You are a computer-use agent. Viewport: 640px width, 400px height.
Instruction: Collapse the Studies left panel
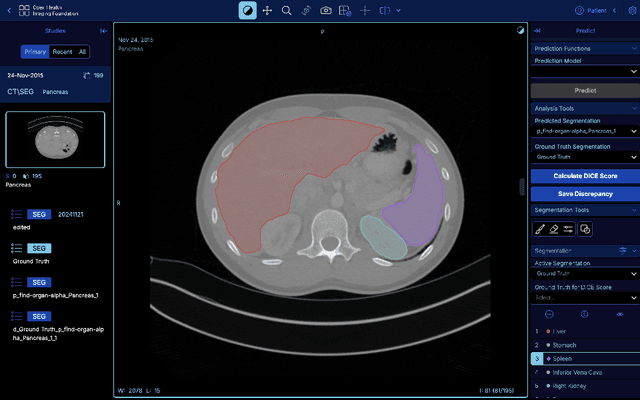click(x=103, y=31)
